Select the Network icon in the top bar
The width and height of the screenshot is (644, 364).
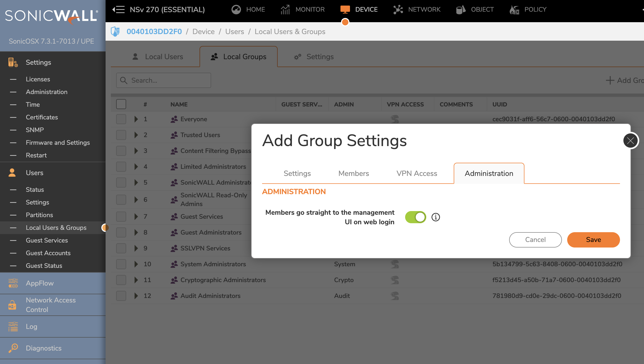(x=398, y=10)
